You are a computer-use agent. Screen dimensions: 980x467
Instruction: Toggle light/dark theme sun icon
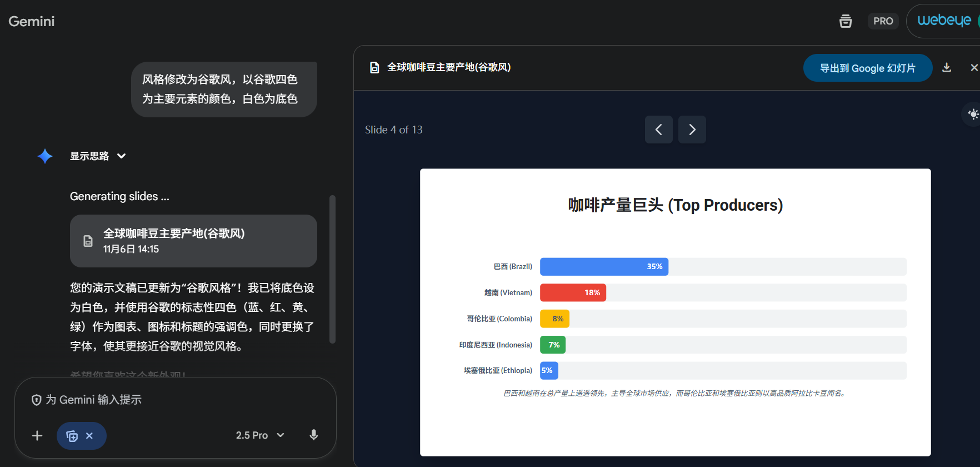click(973, 114)
